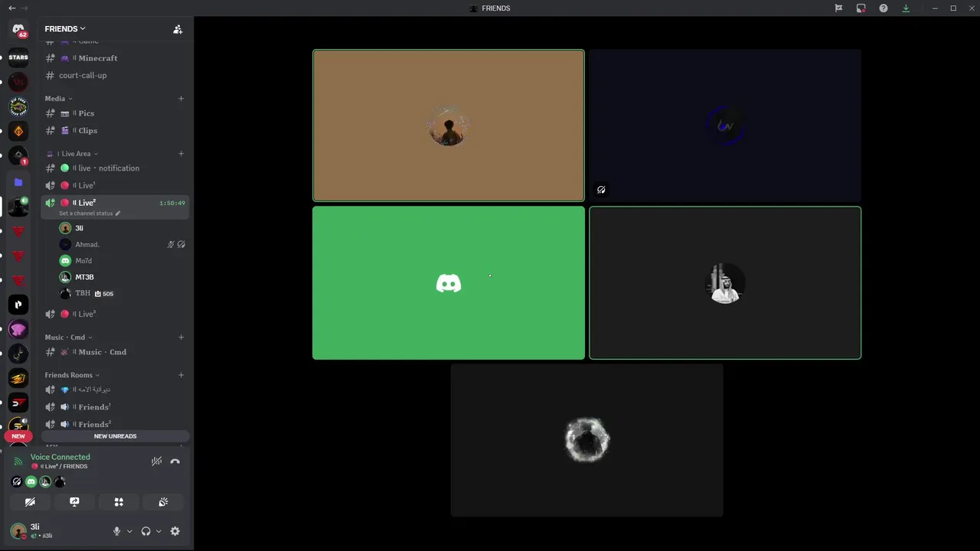This screenshot has height=551, width=980.
Task: Open headphone output options arrow
Action: tap(158, 531)
